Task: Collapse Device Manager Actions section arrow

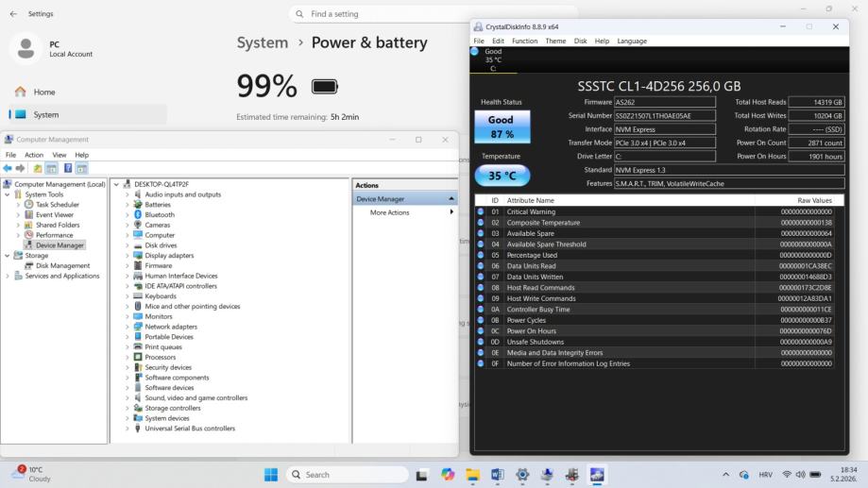Action: point(451,198)
